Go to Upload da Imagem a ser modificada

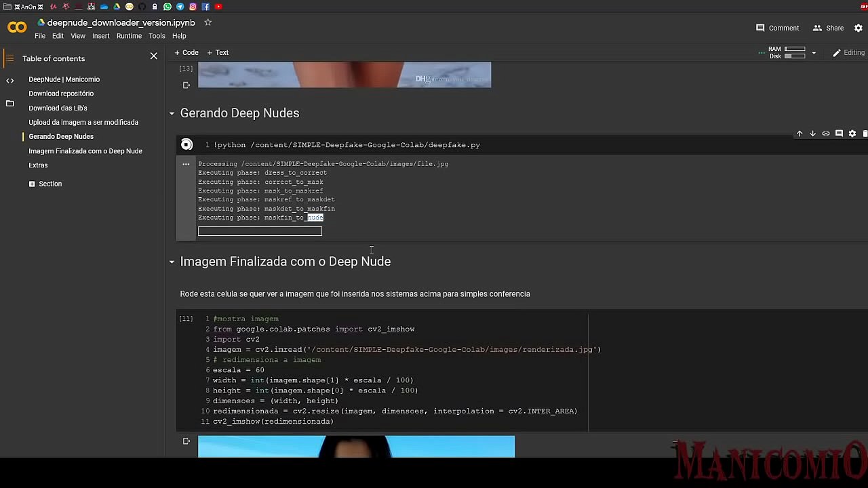(83, 122)
